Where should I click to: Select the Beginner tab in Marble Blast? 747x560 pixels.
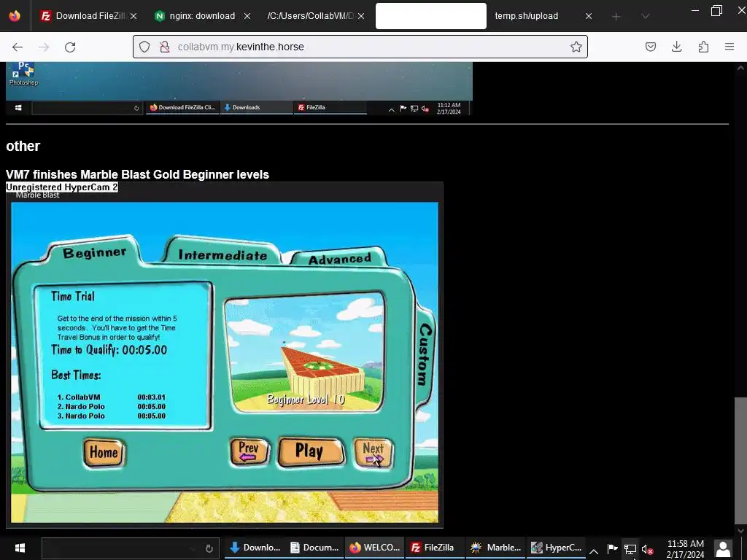[94, 252]
